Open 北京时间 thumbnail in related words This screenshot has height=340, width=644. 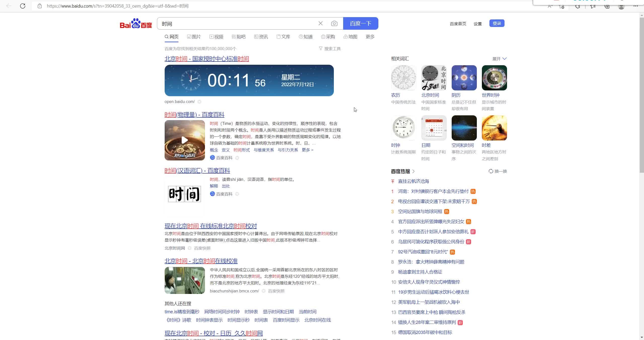click(434, 78)
